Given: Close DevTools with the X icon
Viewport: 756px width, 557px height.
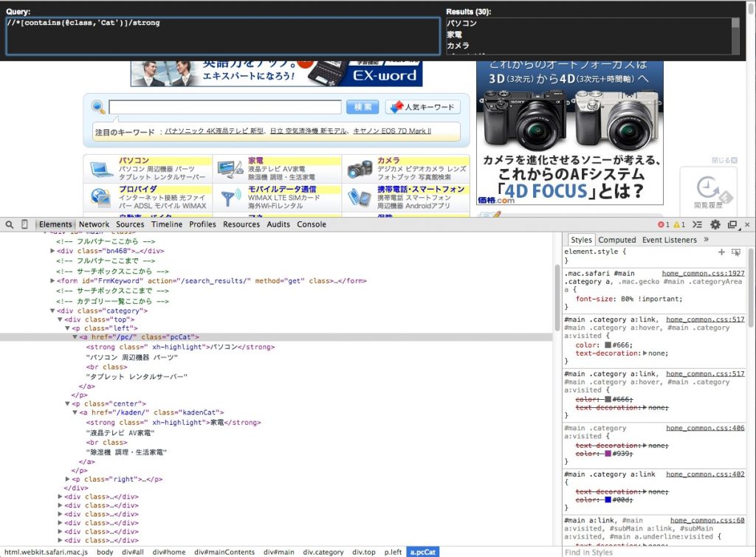Looking at the screenshot, I should 747,224.
